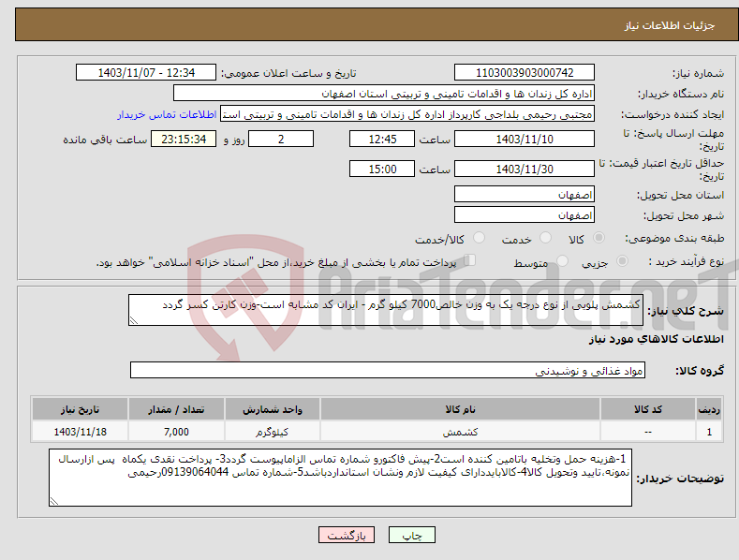Screen dimensions: 739x560
Task: Select the متوسط purchase type radio
Action: pos(562,260)
